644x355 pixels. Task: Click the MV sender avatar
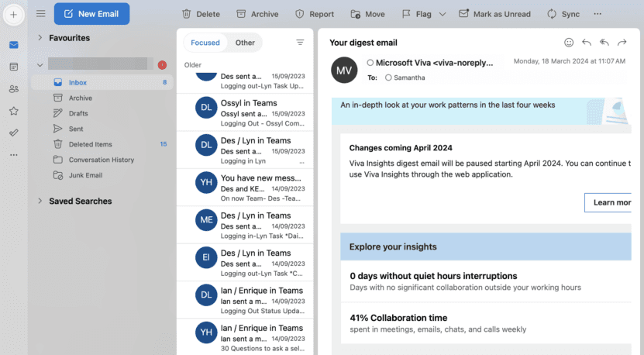(x=344, y=71)
